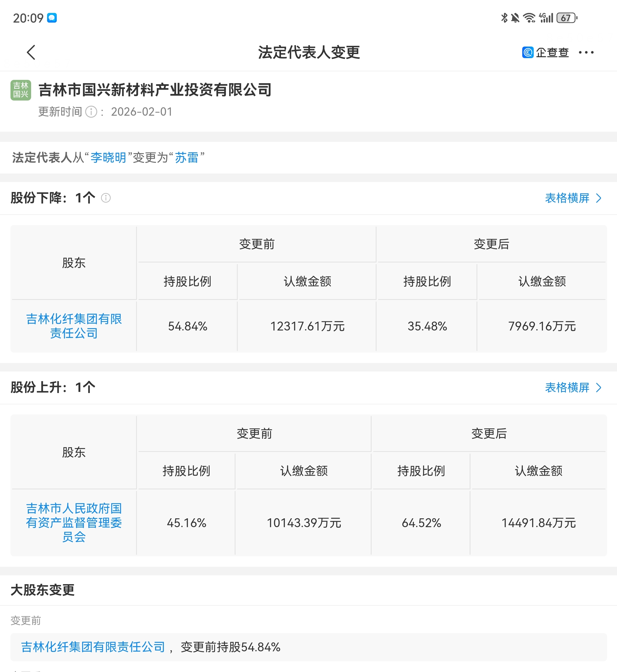Tap info icon beside 更新时间
Image resolution: width=617 pixels, height=672 pixels.
[91, 112]
